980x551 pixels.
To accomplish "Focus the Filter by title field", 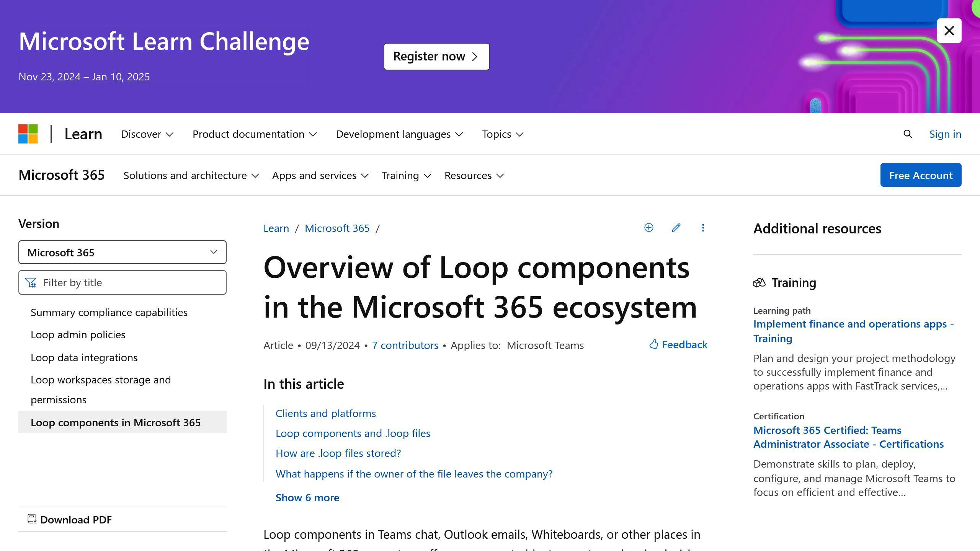I will coord(122,282).
